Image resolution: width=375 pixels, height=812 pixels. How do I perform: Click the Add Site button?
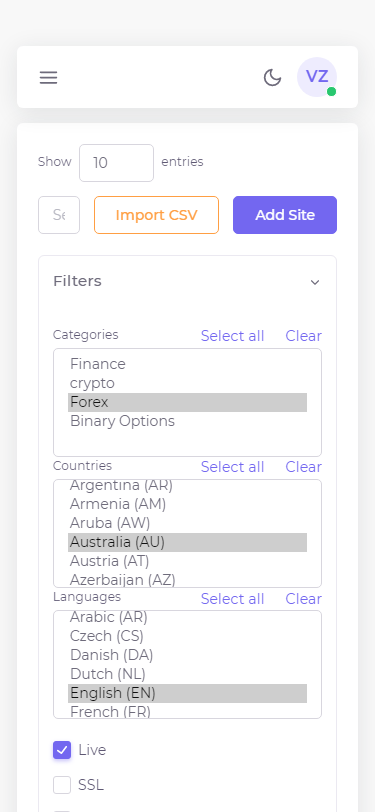(x=285, y=215)
